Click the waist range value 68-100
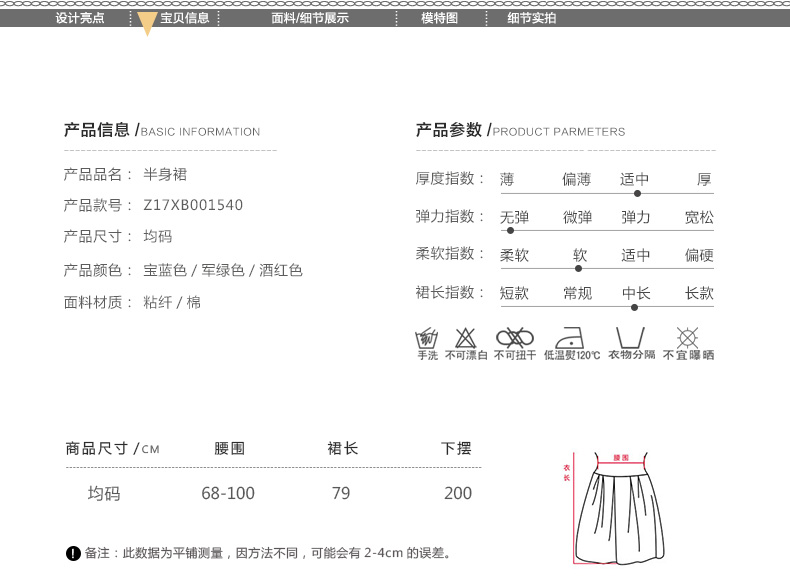This screenshot has width=790, height=585. pos(228,493)
